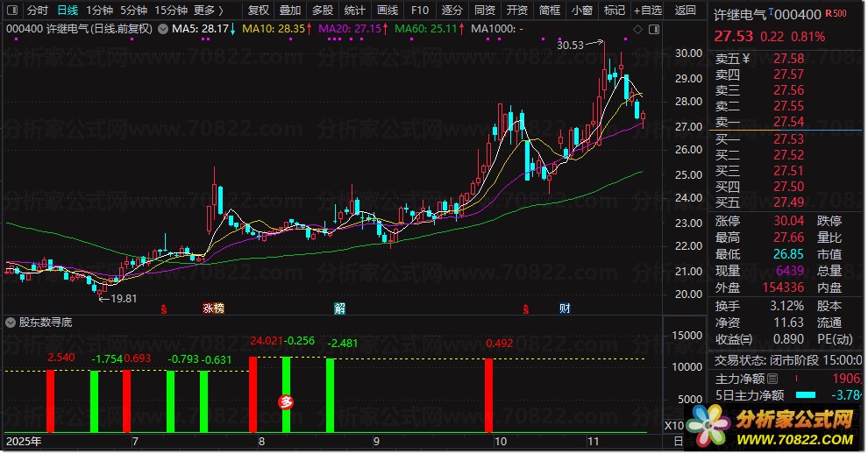Click the 财 event marker on the chart

pyautogui.click(x=564, y=309)
